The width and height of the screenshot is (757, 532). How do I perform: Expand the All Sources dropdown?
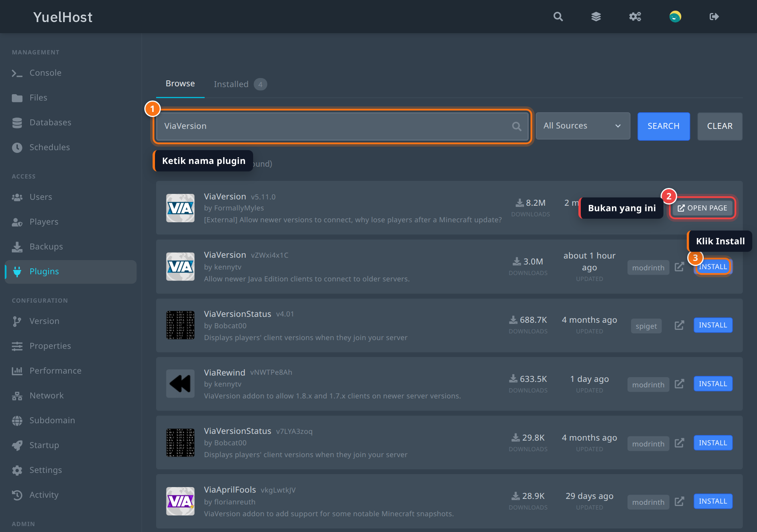click(x=583, y=126)
